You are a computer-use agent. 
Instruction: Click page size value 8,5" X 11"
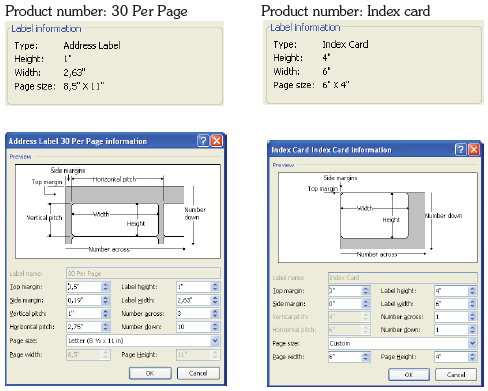(x=84, y=86)
